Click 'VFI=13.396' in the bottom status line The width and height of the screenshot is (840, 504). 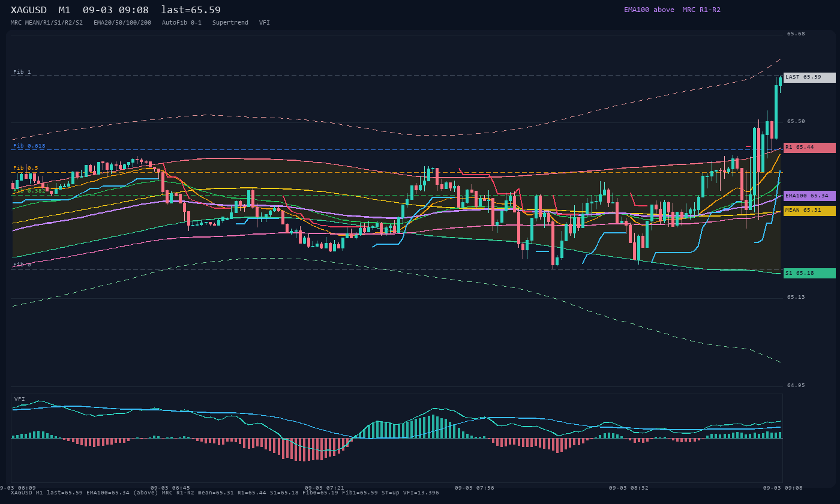[x=419, y=493]
